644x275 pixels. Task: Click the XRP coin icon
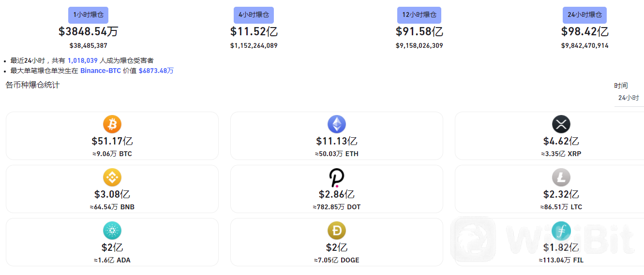(561, 125)
